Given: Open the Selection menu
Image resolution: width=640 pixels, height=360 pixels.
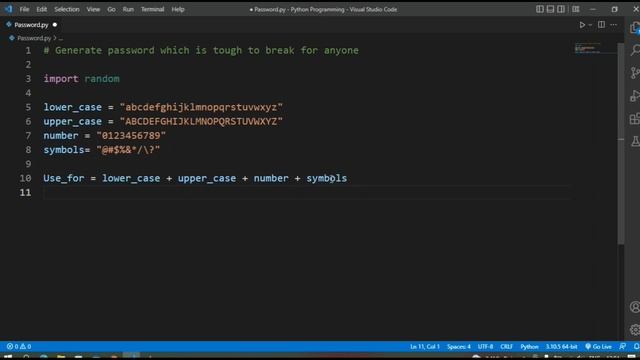Looking at the screenshot, I should [67, 9].
